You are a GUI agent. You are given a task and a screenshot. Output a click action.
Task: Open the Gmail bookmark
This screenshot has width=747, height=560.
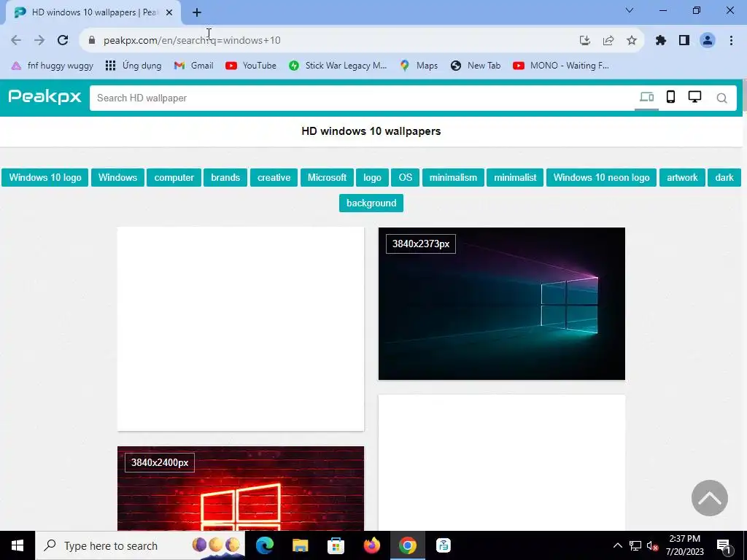[x=193, y=66]
